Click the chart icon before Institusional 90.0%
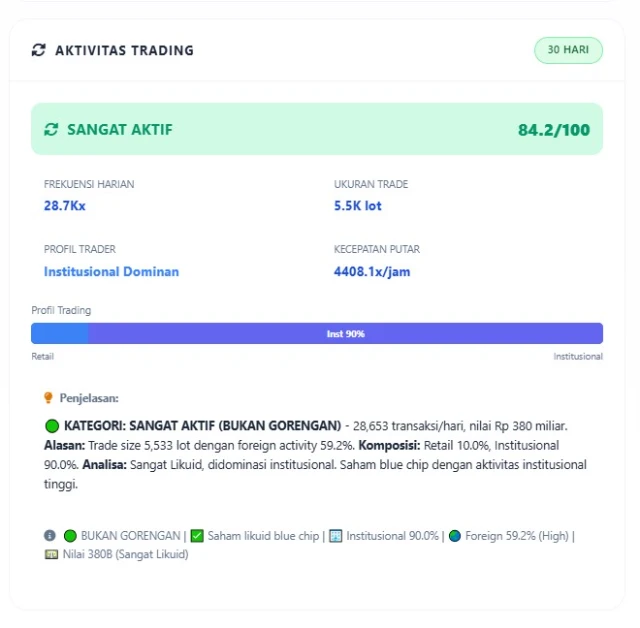 (336, 536)
